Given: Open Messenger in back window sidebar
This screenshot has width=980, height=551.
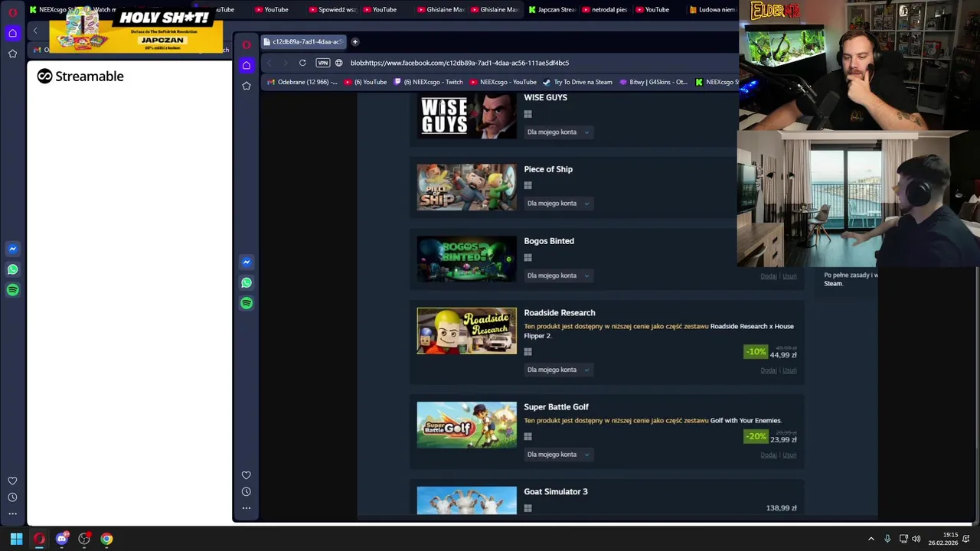Looking at the screenshot, I should point(12,249).
